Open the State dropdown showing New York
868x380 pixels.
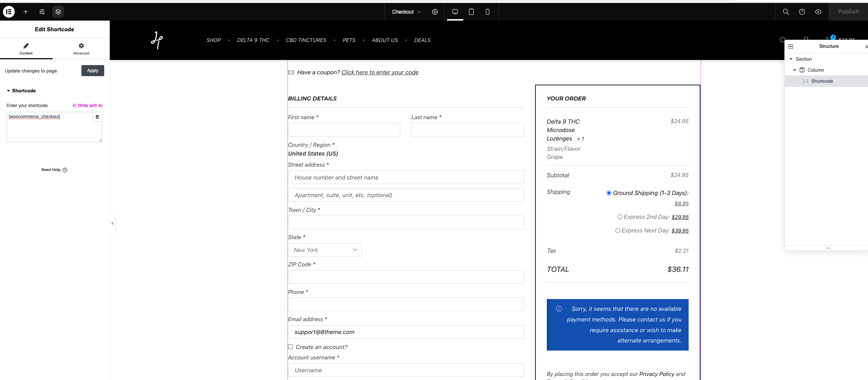pos(324,250)
